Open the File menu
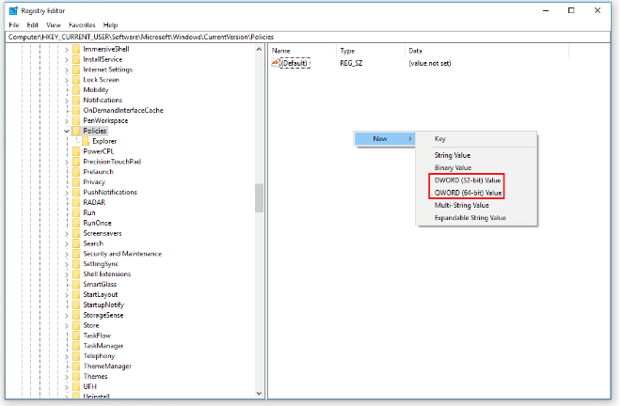This screenshot has height=406, width=621. coord(14,25)
